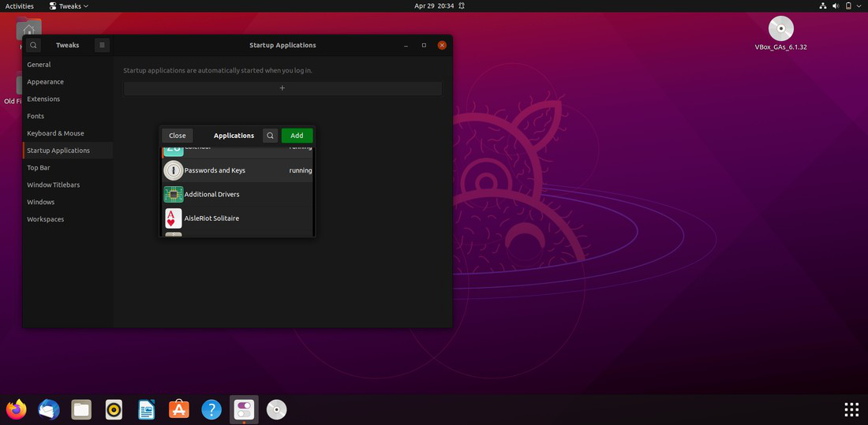
Task: Close the Applications chooser dialog
Action: tap(177, 136)
